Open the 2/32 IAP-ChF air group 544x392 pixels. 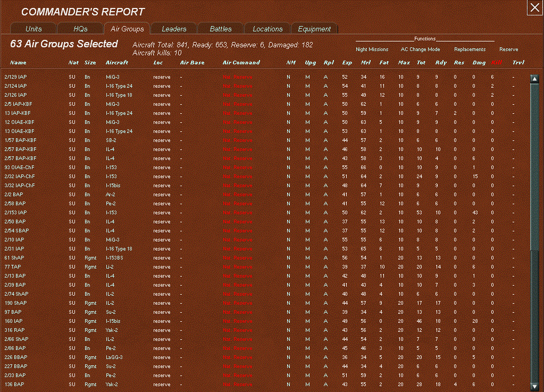click(20, 176)
